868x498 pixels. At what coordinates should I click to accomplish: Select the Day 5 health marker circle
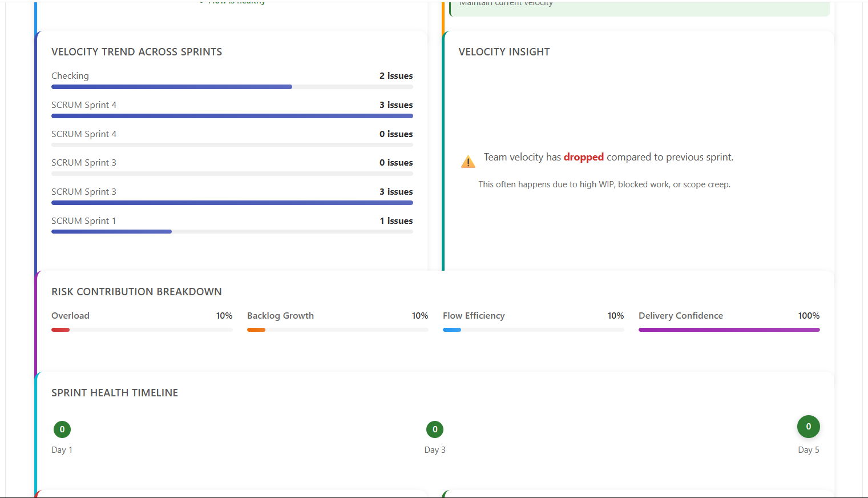(x=809, y=427)
